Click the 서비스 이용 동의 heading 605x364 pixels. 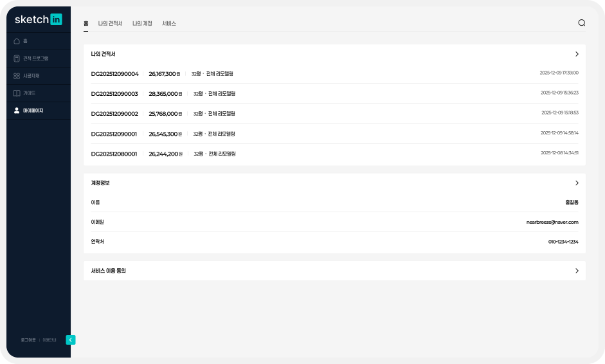(x=109, y=271)
